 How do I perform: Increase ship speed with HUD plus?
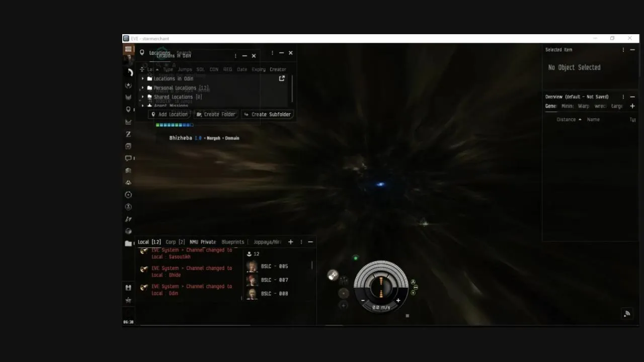coord(398,301)
